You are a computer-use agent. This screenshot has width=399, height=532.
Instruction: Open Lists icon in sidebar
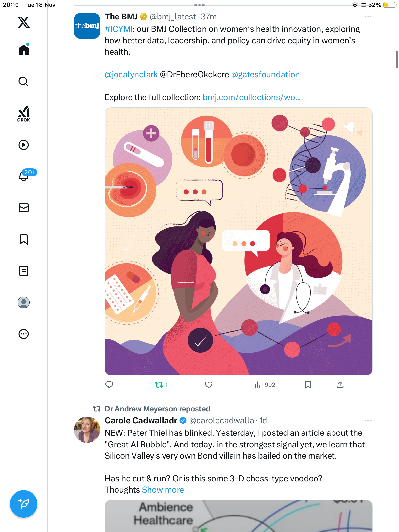(24, 271)
